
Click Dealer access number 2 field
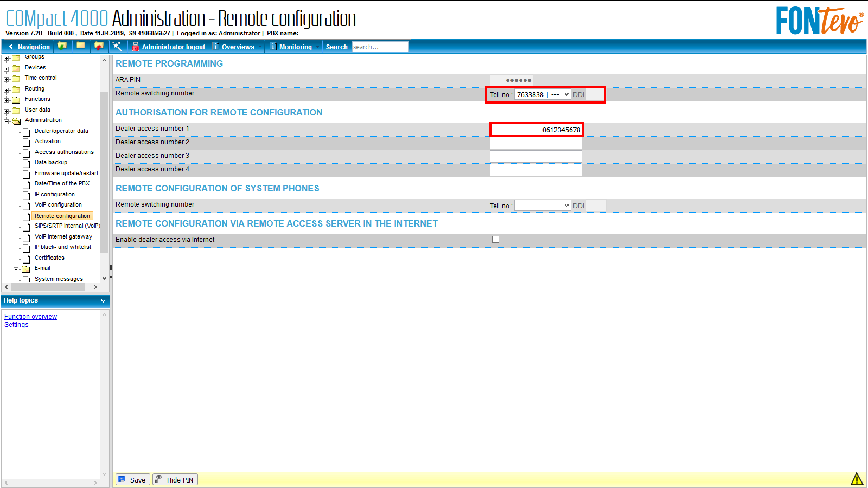(x=536, y=143)
